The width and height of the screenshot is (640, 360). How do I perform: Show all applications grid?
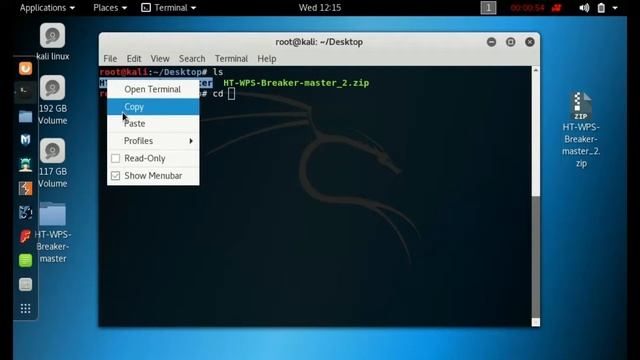pos(25,309)
